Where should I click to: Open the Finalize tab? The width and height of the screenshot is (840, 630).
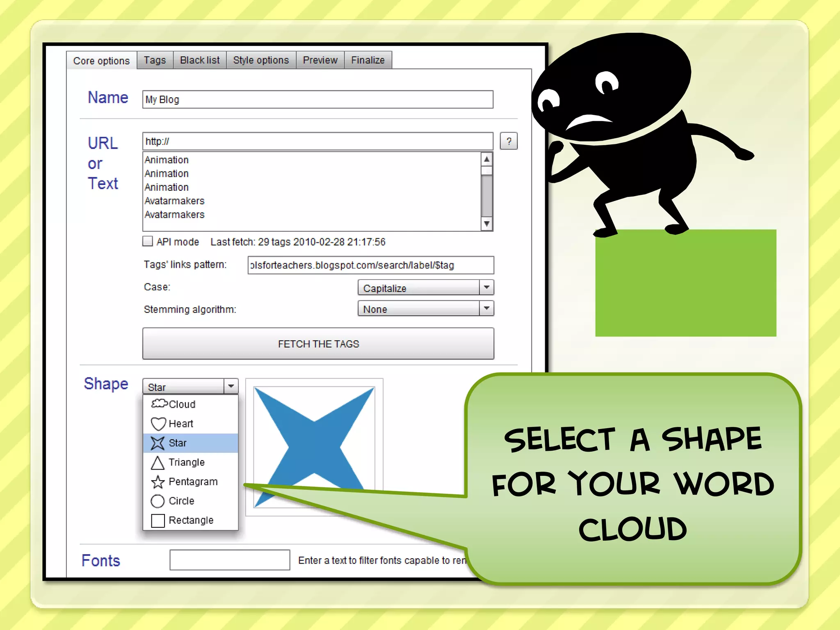[368, 60]
